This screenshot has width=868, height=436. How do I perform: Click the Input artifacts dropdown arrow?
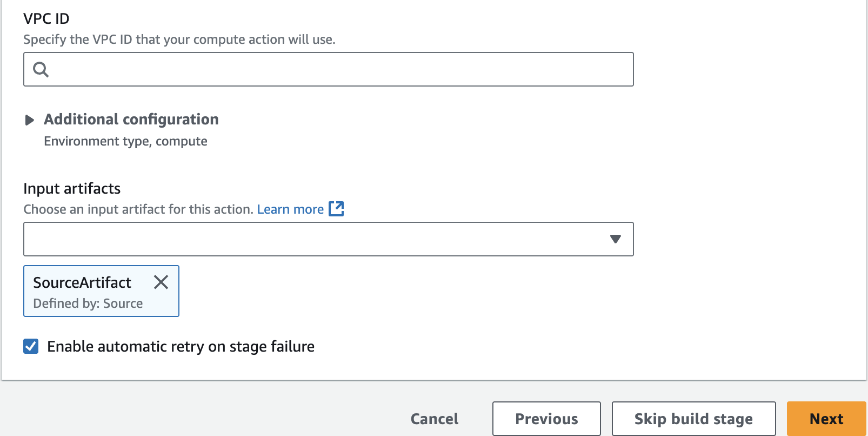(x=615, y=239)
